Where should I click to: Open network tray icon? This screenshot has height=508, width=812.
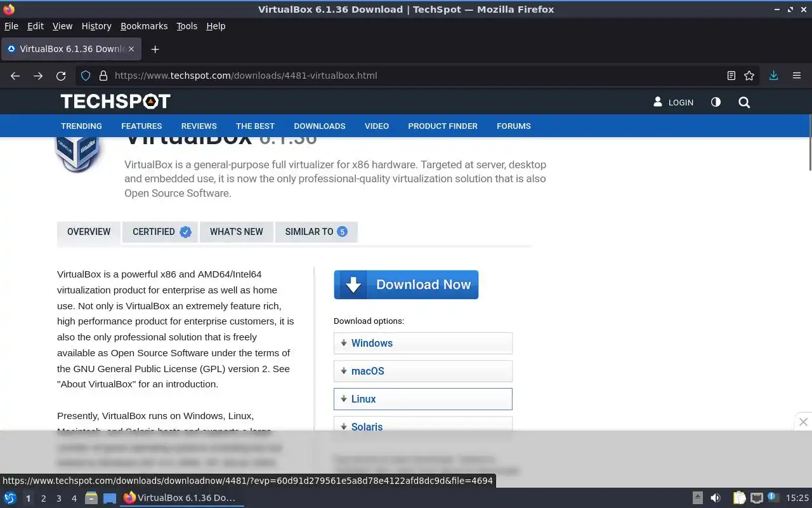(756, 498)
